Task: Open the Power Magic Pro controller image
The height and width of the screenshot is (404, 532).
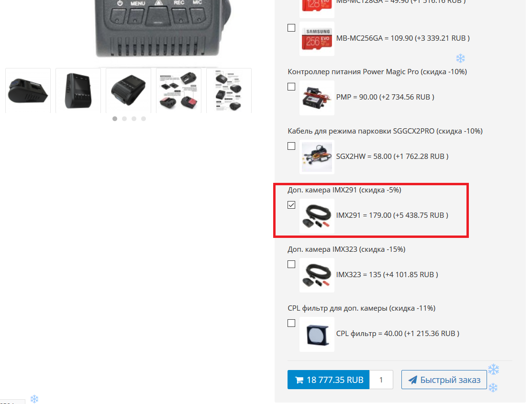Action: [x=317, y=98]
